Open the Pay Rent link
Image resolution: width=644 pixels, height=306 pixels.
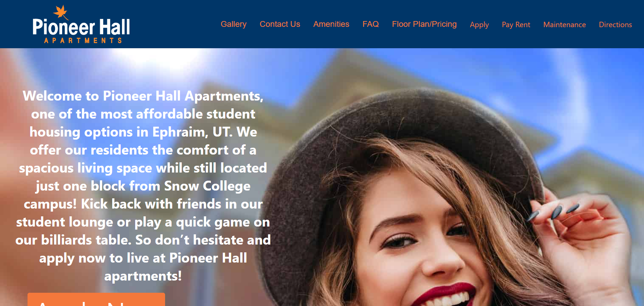coord(516,25)
